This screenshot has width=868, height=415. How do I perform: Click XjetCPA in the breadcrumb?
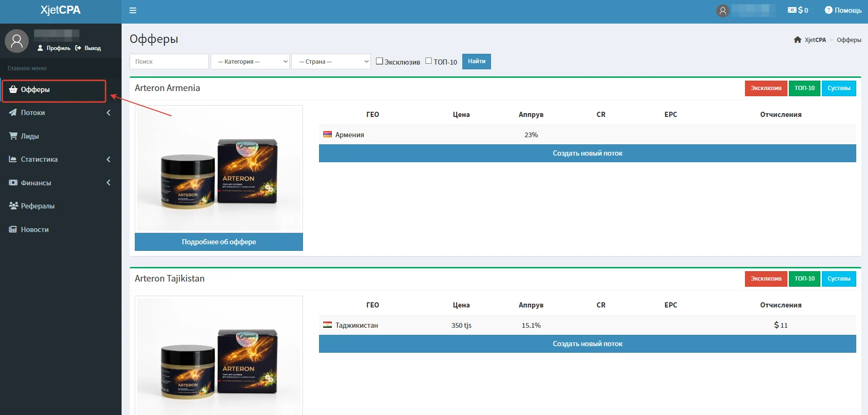[x=815, y=40]
